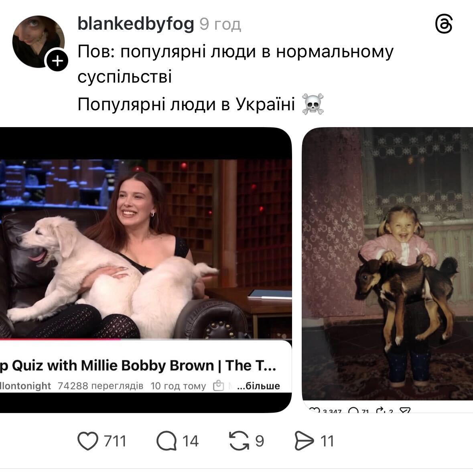
Task: Repost using the circular arrows icon
Action: pyautogui.click(x=239, y=440)
